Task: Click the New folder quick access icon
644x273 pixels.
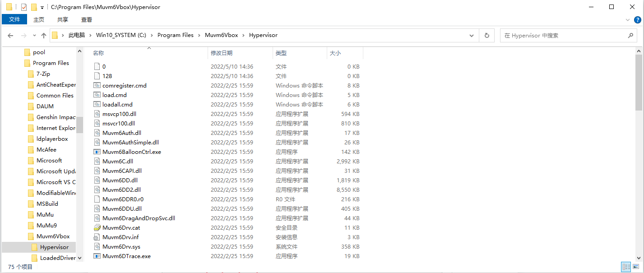Action: pos(34,7)
